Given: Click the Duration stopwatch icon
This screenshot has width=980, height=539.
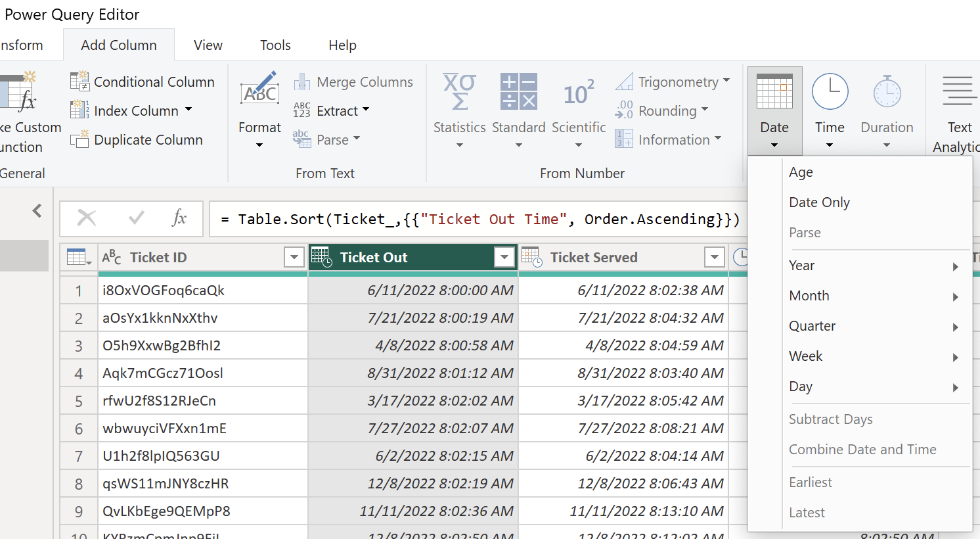Looking at the screenshot, I should (x=887, y=91).
